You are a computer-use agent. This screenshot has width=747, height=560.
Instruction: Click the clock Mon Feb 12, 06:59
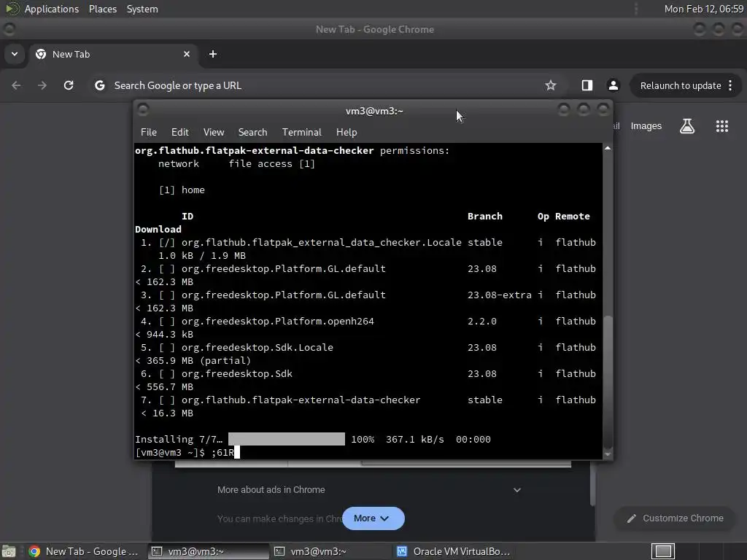tap(704, 9)
